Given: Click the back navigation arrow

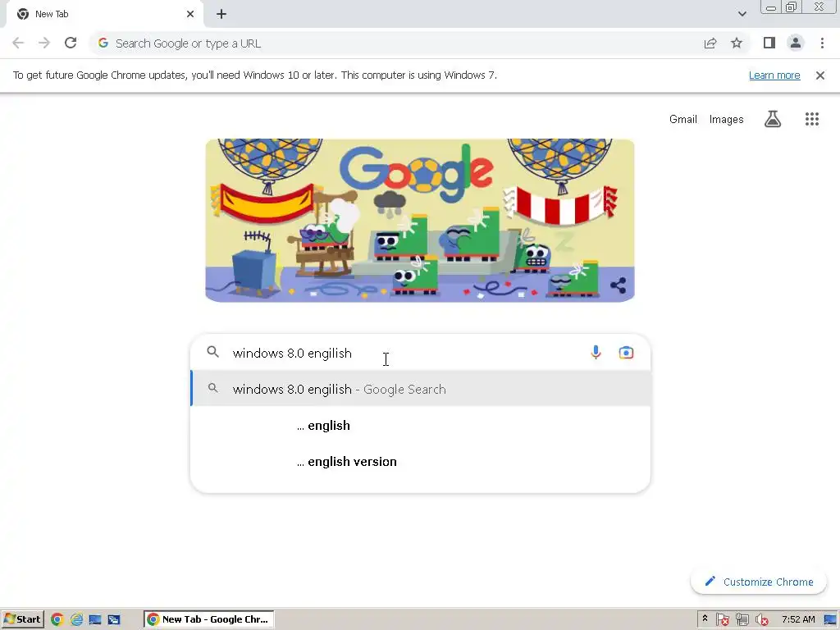Looking at the screenshot, I should pyautogui.click(x=18, y=43).
